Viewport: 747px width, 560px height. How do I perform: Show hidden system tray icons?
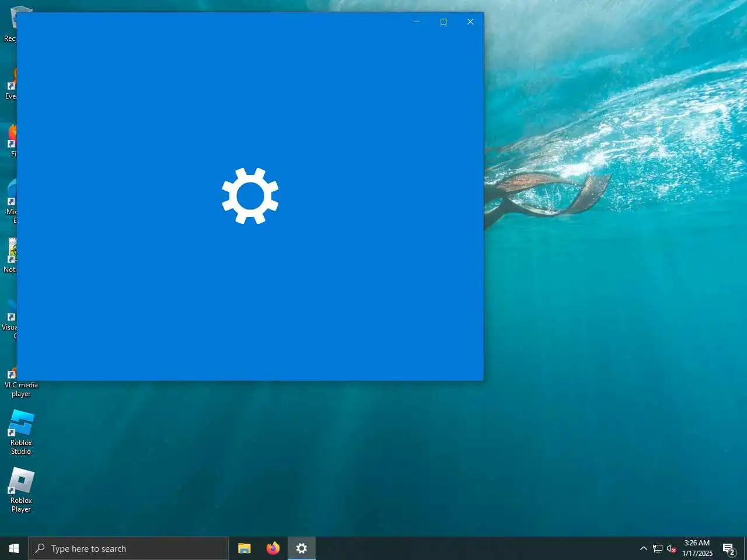click(x=644, y=548)
